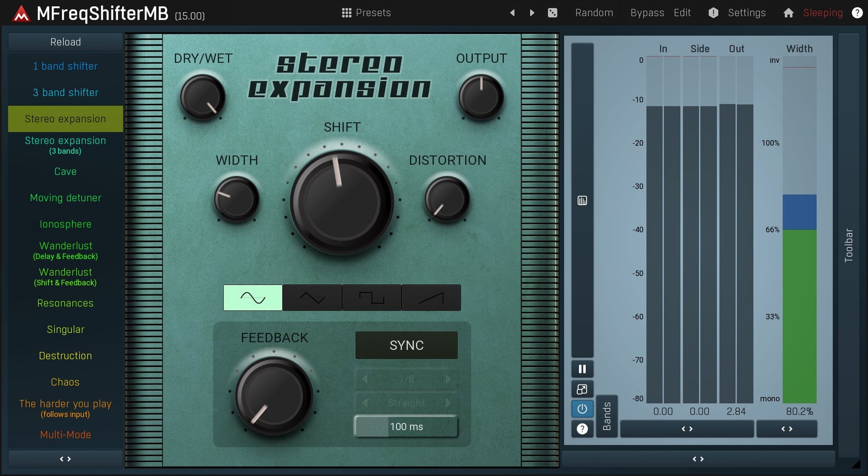
Task: Click the 100 ms delay slider
Action: [x=406, y=426]
